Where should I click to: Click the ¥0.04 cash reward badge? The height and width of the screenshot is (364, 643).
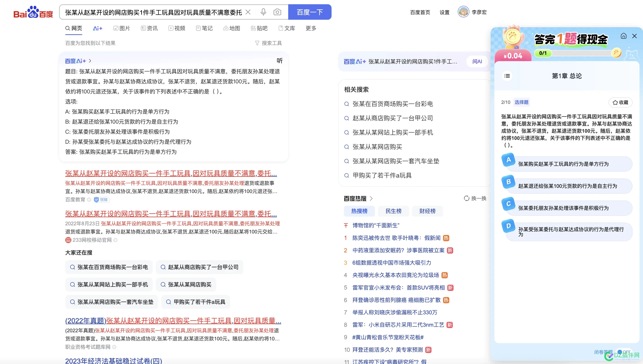point(513,56)
